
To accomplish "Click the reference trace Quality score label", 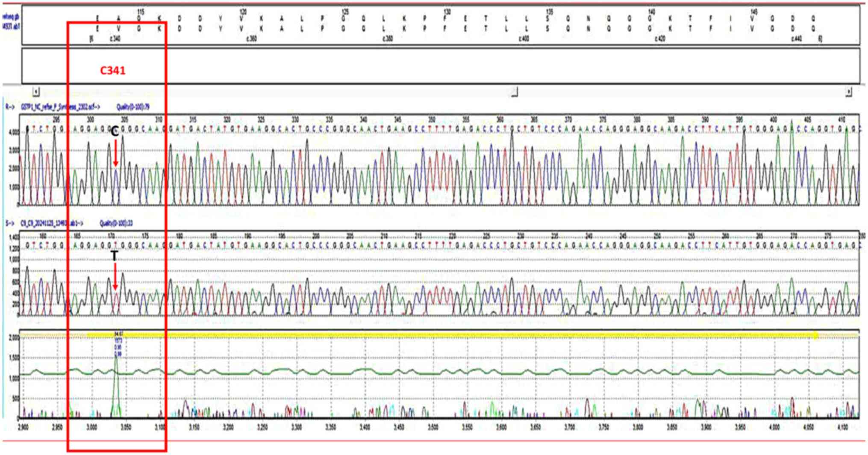I will point(133,107).
